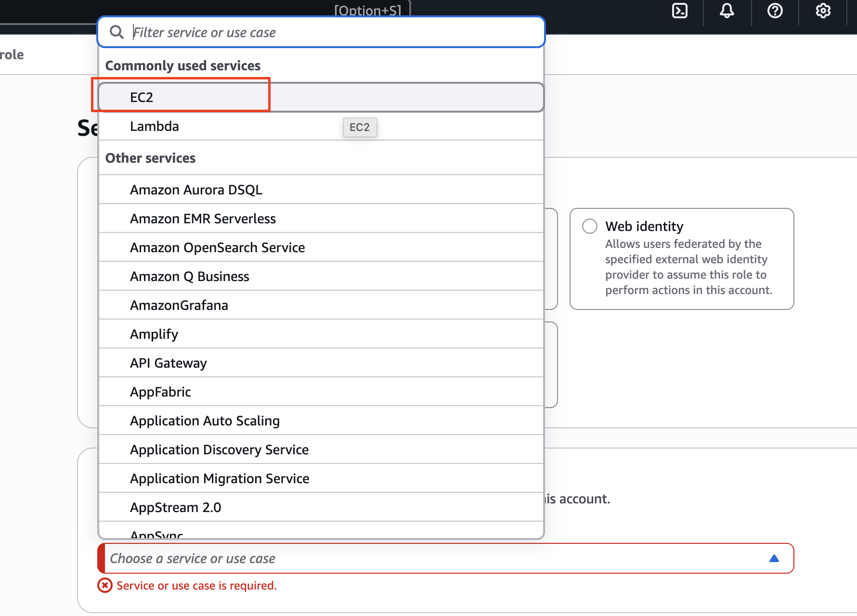Select Application Discovery Service
Image resolution: width=857 pixels, height=616 pixels.
pos(321,449)
